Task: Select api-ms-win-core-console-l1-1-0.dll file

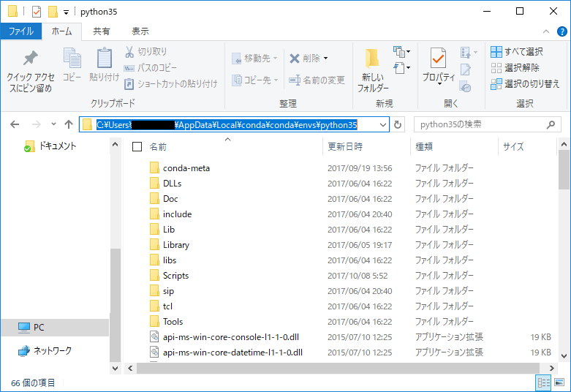Action: [x=231, y=337]
